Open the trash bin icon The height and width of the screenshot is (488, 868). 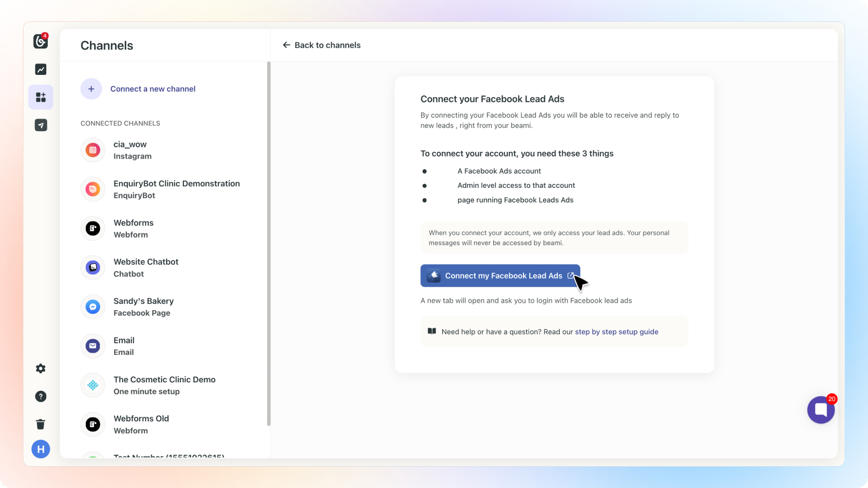pos(41,424)
